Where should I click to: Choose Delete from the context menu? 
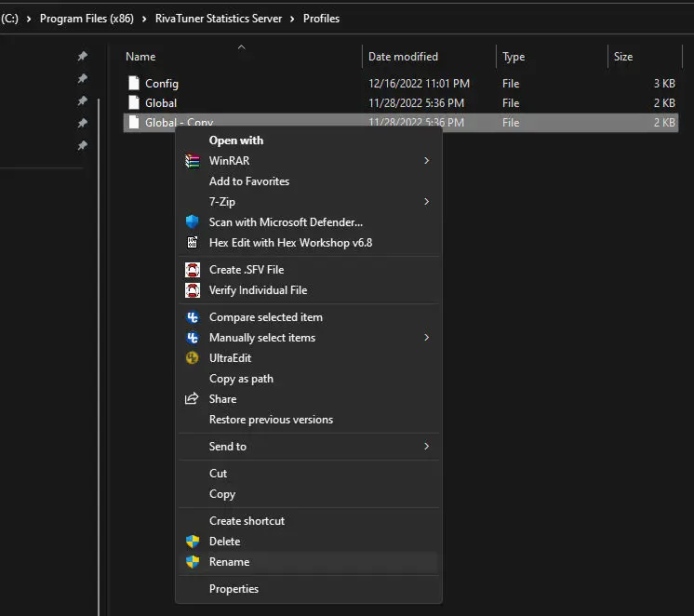(309, 542)
